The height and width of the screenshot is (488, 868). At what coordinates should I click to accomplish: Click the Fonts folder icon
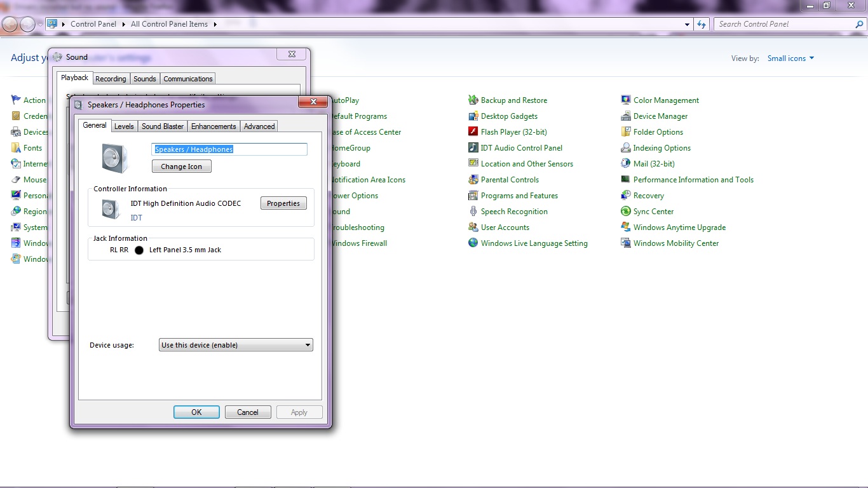[x=16, y=148]
